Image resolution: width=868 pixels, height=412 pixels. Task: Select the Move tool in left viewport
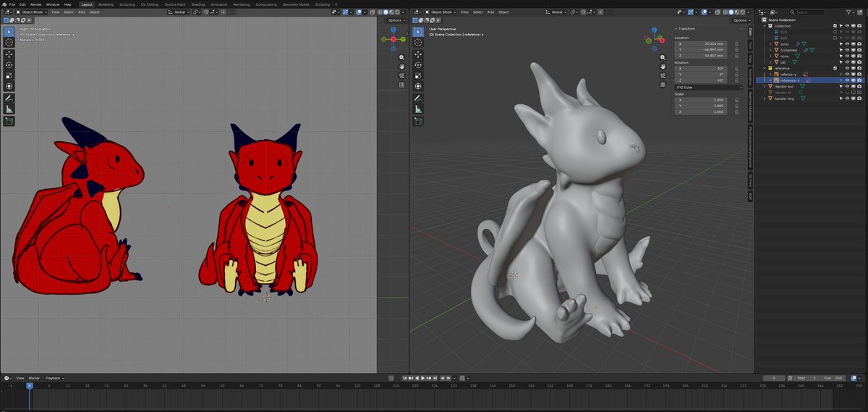(9, 54)
